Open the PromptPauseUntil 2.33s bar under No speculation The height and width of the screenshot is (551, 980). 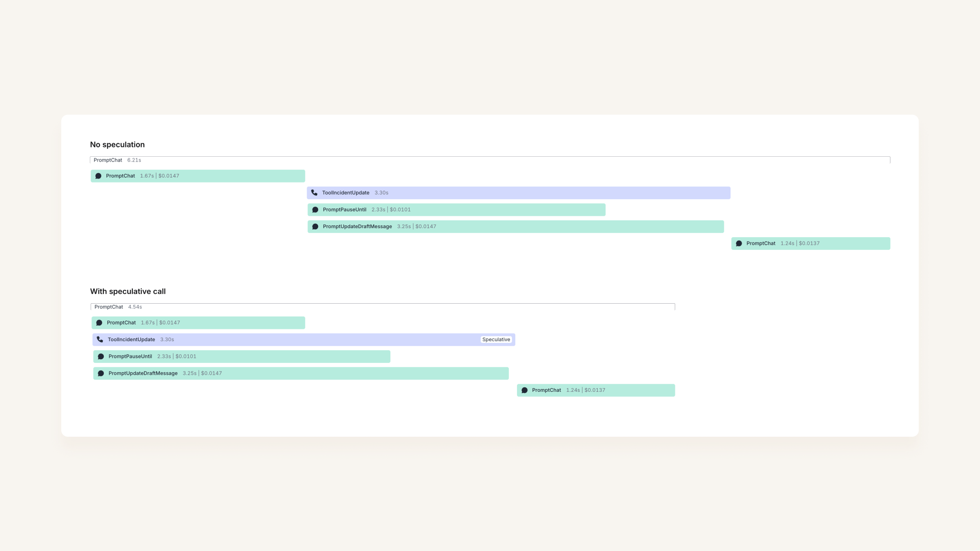tap(457, 210)
